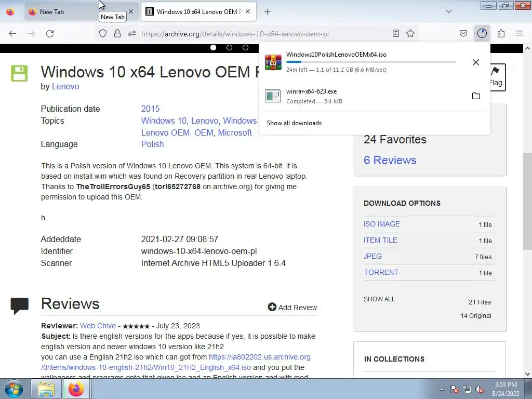Click the Firefox taskbar icon
The height and width of the screenshot is (399, 532).
(x=76, y=389)
